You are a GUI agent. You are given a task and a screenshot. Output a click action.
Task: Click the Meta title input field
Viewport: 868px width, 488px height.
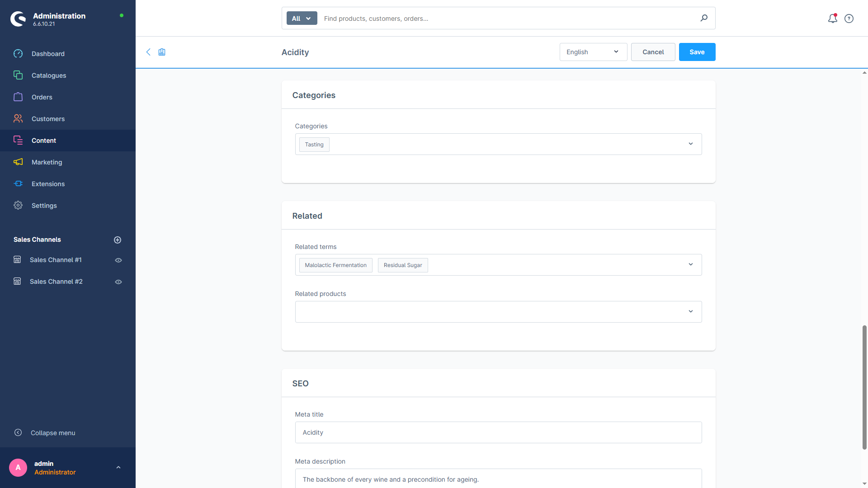pos(498,432)
